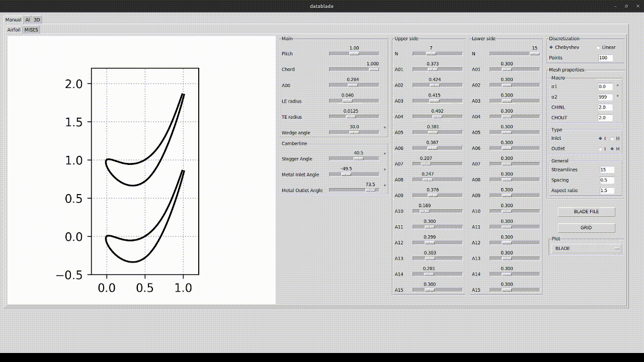Click the BLADE FILE button
The image size is (644, 362).
point(586,212)
